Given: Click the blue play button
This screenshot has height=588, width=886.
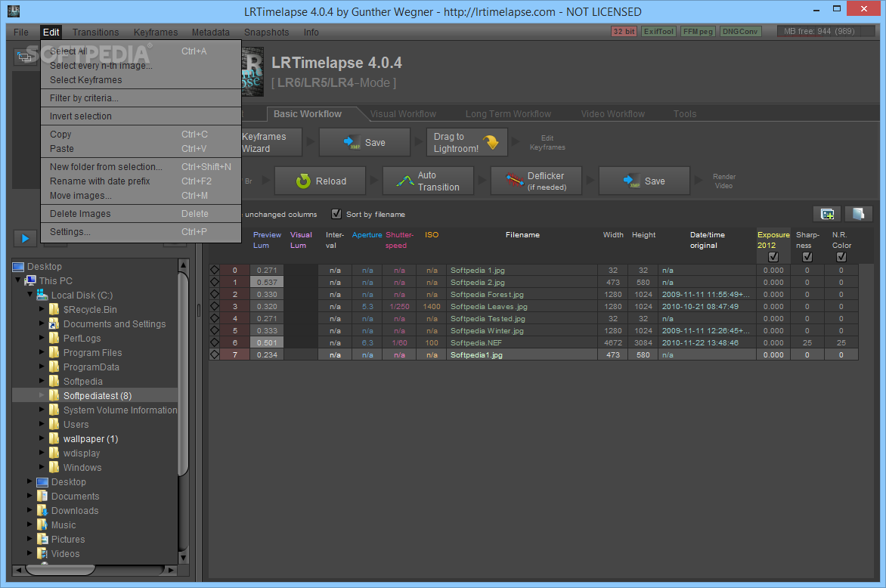Looking at the screenshot, I should pos(26,238).
